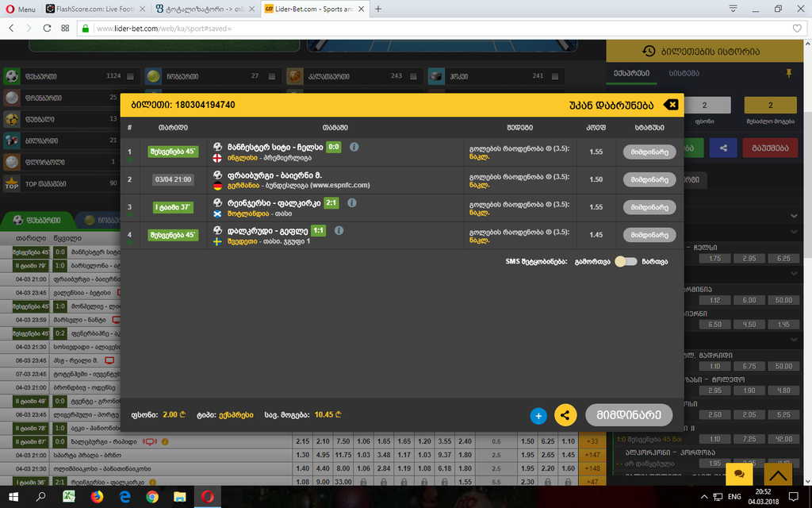Open the Opera Menu
Screen dimensions: 812x508
tap(21, 9)
